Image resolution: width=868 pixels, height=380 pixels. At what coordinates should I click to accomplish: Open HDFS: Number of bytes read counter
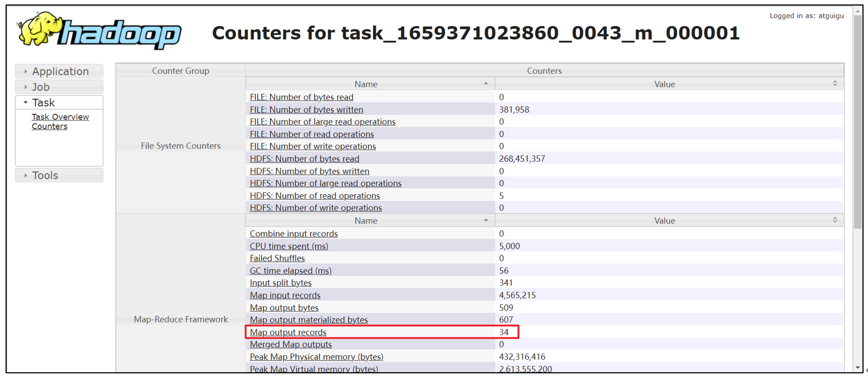tap(304, 159)
